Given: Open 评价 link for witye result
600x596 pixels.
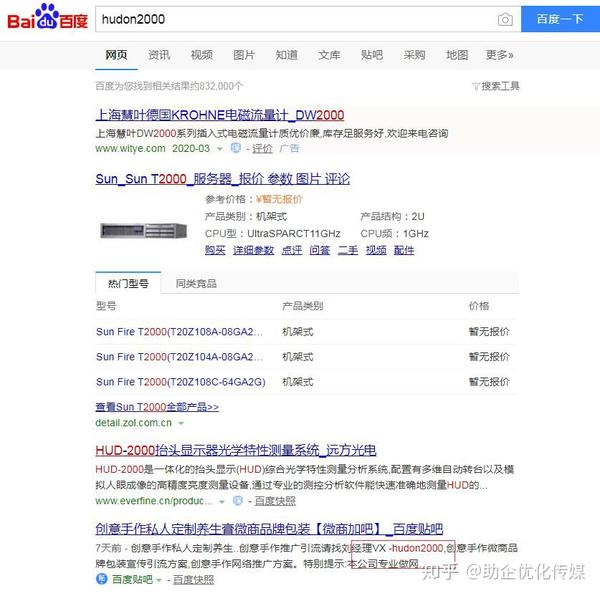Looking at the screenshot, I should coord(262,148).
